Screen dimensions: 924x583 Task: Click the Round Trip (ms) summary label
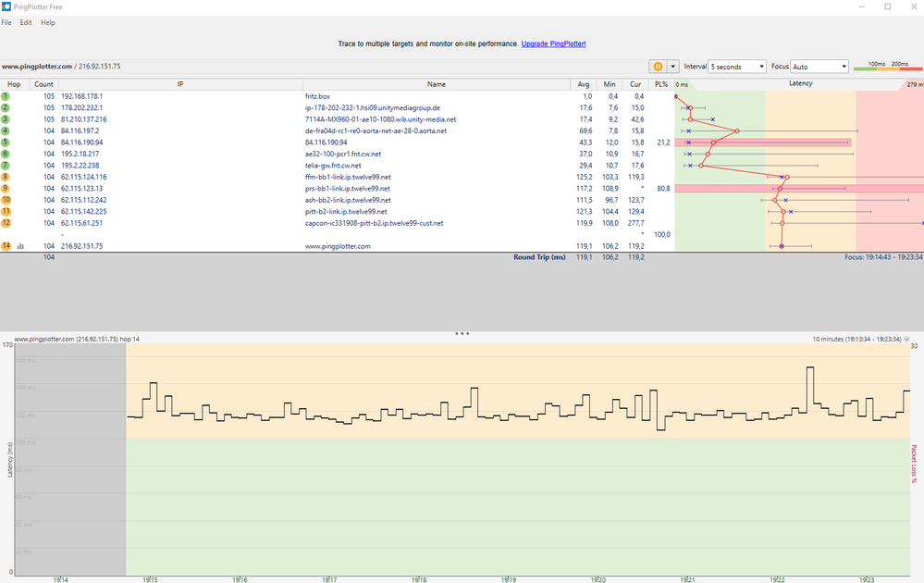pos(539,257)
